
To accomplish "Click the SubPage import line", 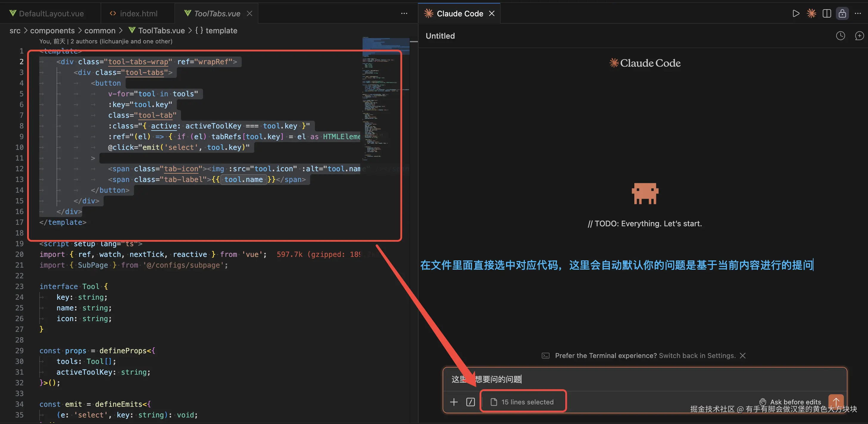I will (133, 265).
